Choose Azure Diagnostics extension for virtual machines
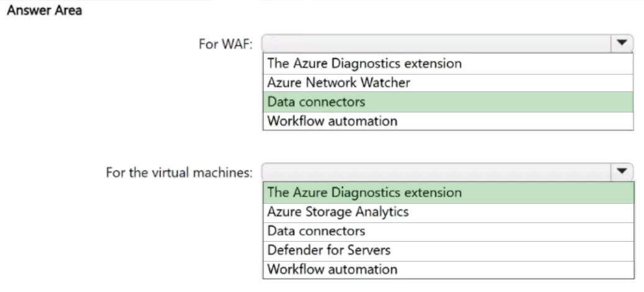 pyautogui.click(x=364, y=193)
